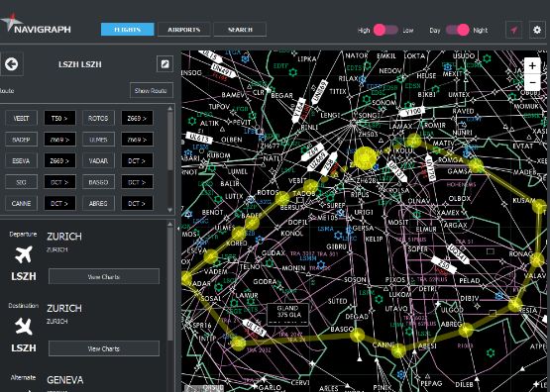Select the VADAR waypoint chip
This screenshot has width=550, height=392.
(98, 160)
